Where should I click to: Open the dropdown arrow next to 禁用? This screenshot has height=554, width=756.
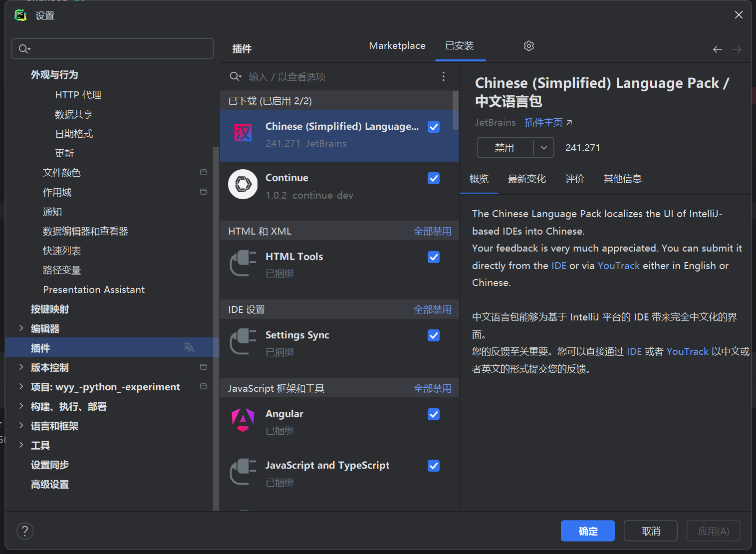tap(544, 148)
